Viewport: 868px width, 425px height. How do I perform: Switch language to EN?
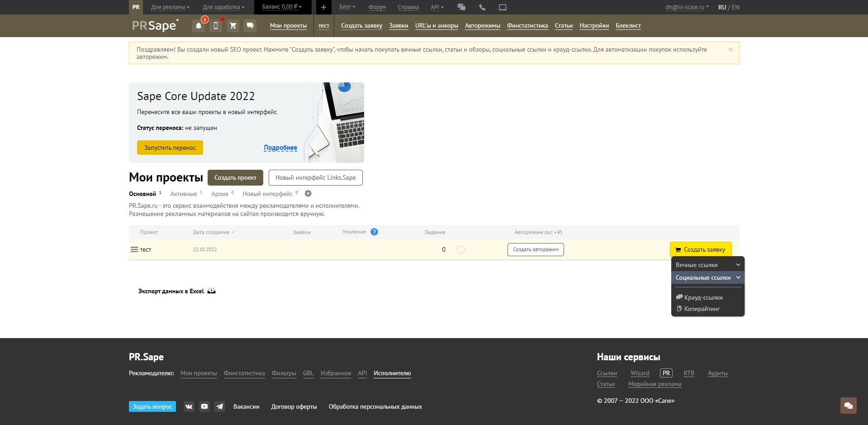click(x=736, y=7)
